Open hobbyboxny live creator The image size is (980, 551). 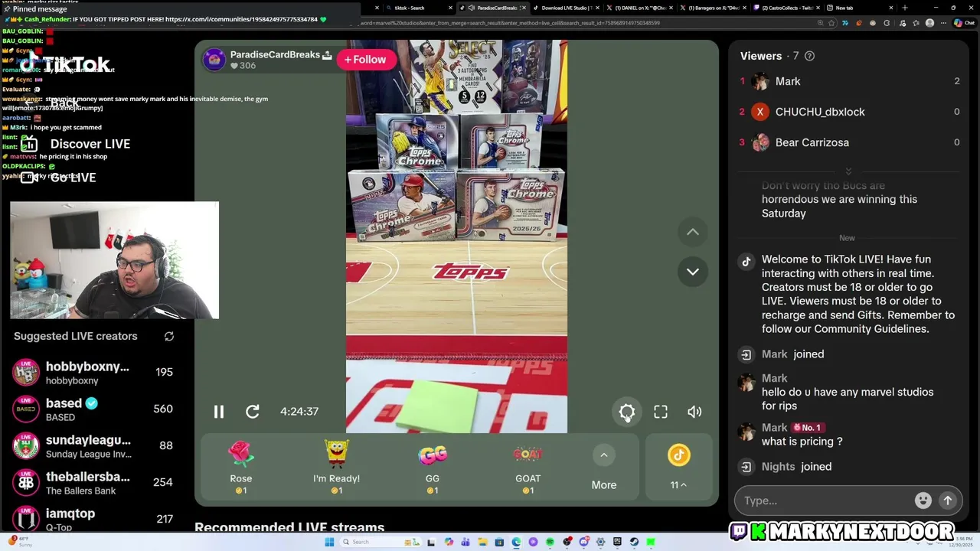tap(93, 372)
